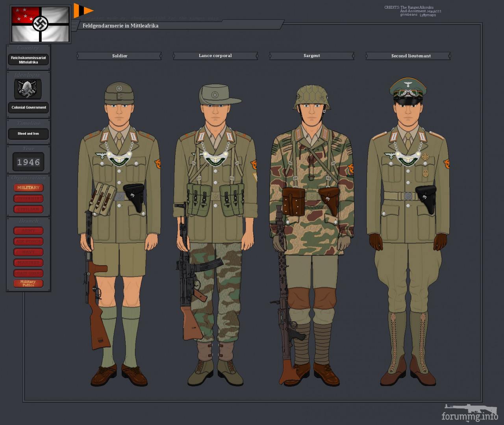Select the Marines branch button

point(28,262)
